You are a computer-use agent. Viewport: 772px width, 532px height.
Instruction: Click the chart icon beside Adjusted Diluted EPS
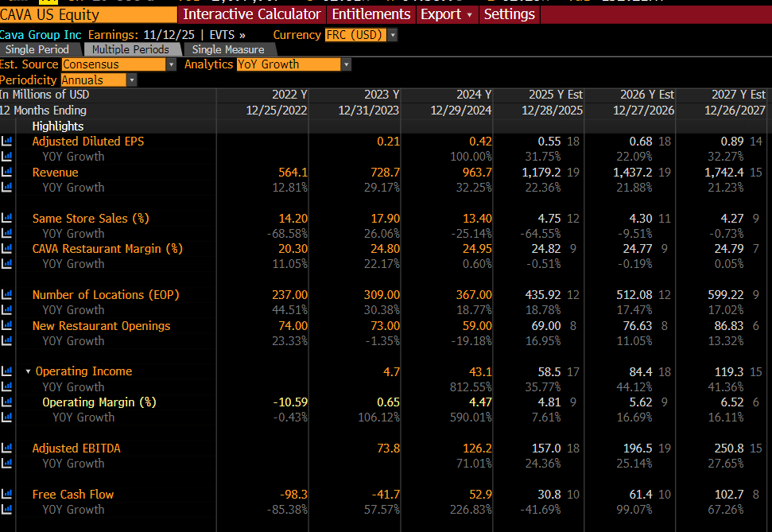7,142
